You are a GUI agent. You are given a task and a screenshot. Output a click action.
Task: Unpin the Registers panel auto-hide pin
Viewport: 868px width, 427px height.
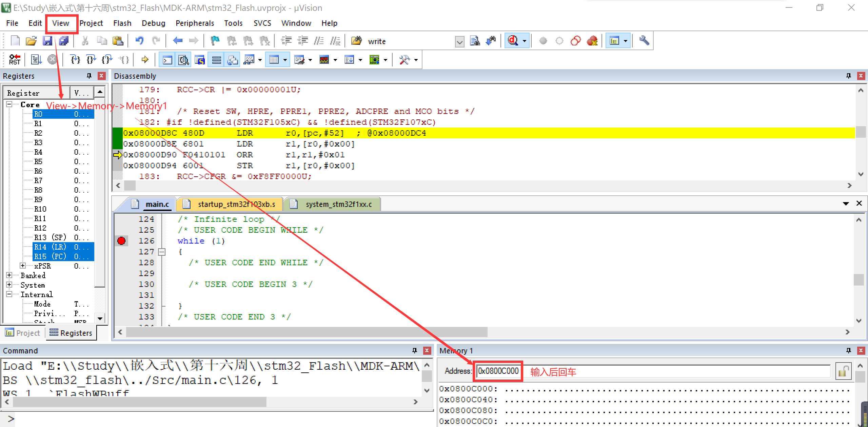[x=89, y=76]
